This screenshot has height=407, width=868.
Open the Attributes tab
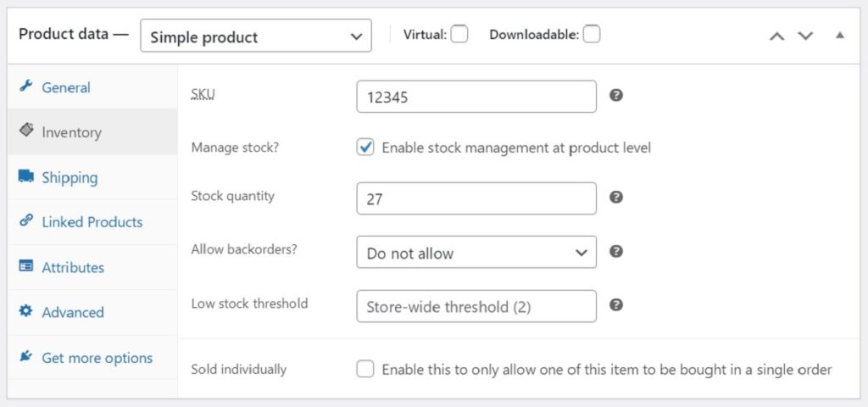pos(92,267)
